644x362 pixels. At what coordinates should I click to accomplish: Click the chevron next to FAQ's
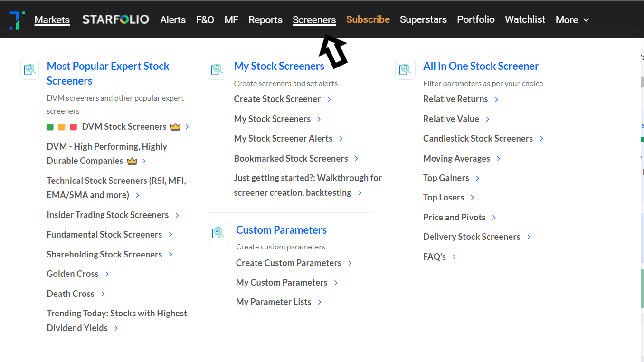coord(454,257)
